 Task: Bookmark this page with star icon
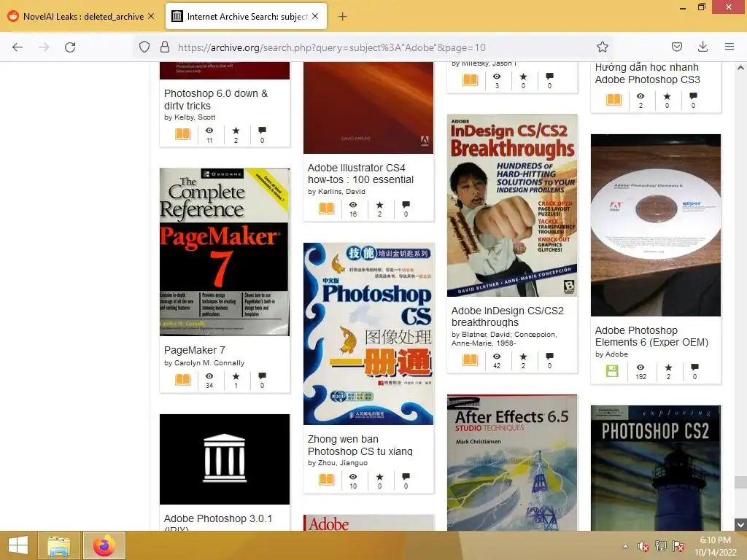(x=602, y=47)
